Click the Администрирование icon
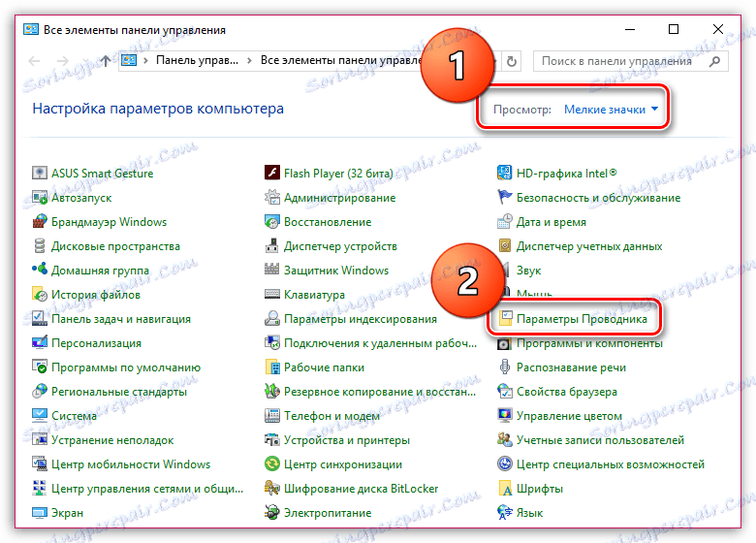Image resolution: width=756 pixels, height=543 pixels. (x=272, y=197)
